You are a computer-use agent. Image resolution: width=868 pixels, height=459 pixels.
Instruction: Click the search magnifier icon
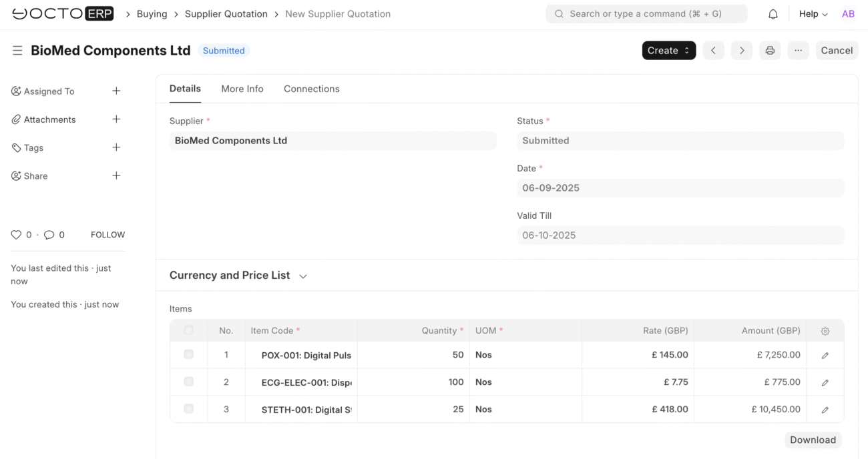coord(559,14)
